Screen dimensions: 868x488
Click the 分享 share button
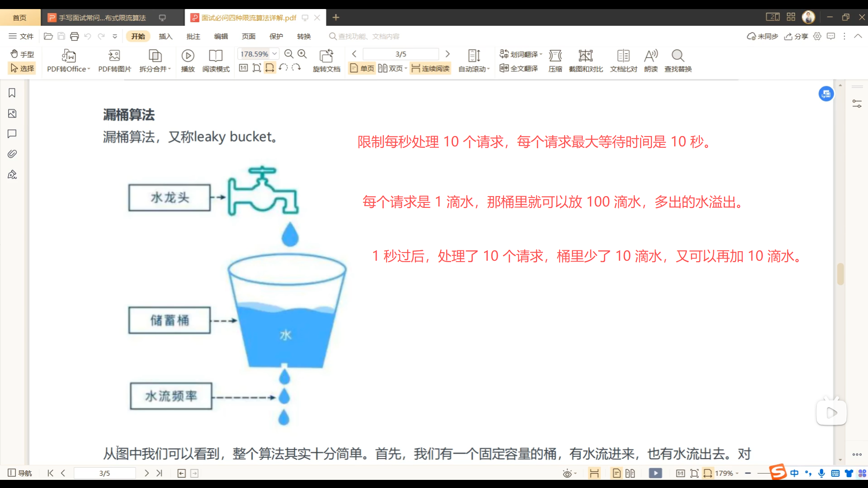(796, 36)
